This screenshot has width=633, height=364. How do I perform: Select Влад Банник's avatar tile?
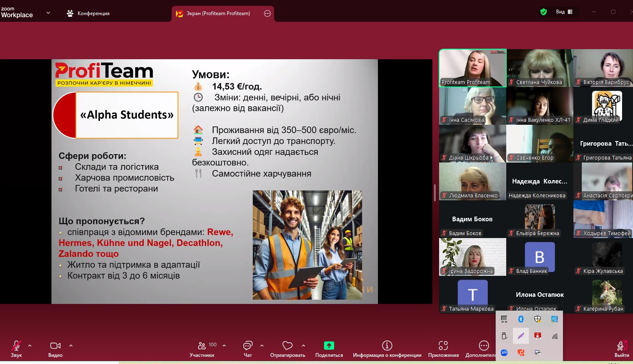[x=540, y=257]
